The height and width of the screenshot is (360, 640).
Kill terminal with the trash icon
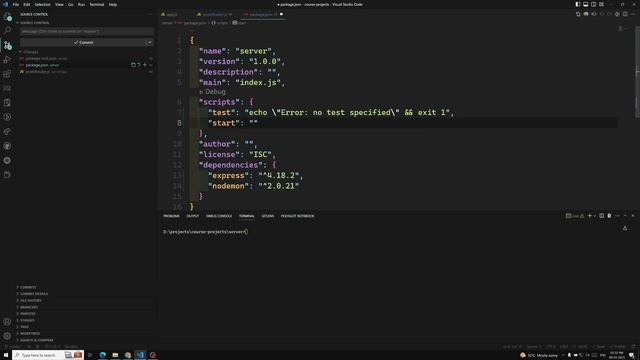pos(609,216)
